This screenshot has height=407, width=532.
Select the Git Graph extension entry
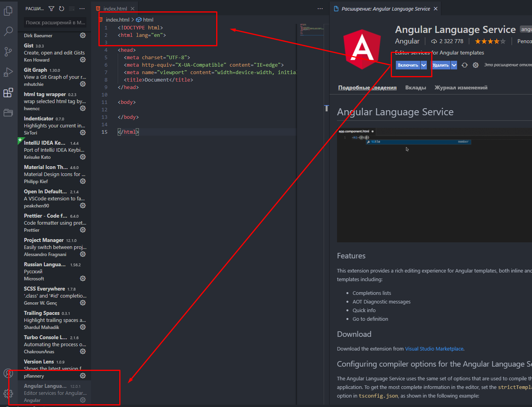point(55,77)
